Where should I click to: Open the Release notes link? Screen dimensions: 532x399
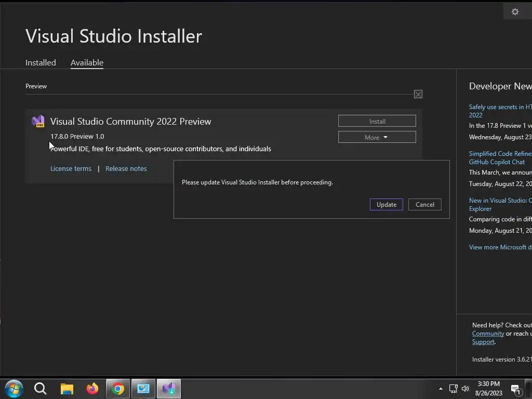[x=126, y=169]
